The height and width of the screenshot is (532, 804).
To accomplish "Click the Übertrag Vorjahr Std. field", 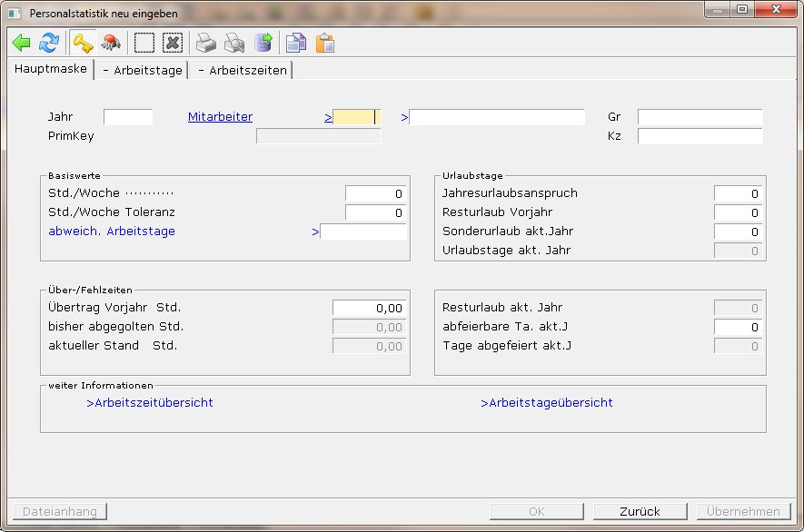I will point(369,309).
